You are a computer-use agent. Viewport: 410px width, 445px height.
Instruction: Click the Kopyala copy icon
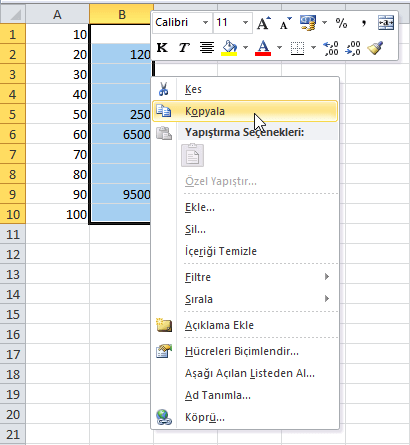pos(164,111)
